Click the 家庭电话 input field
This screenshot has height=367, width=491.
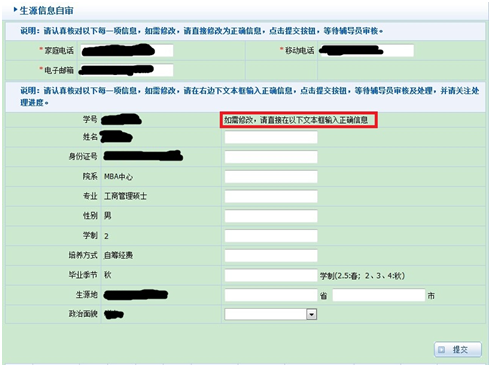tap(127, 51)
